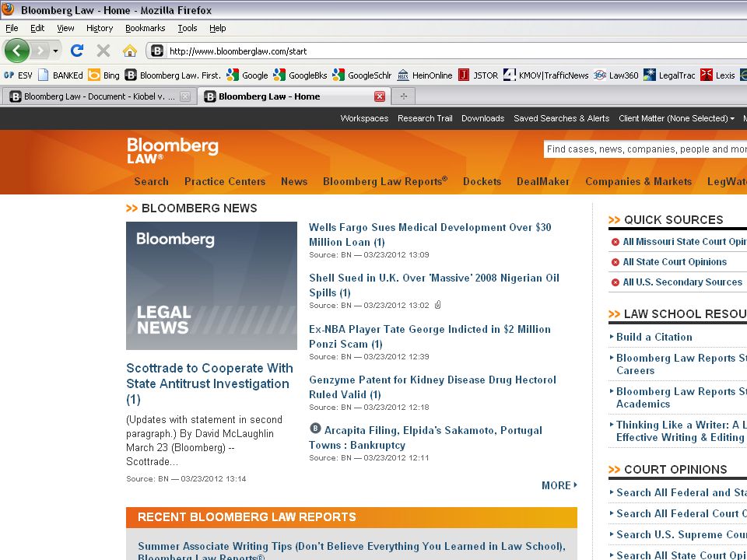Open the View menu

click(65, 28)
